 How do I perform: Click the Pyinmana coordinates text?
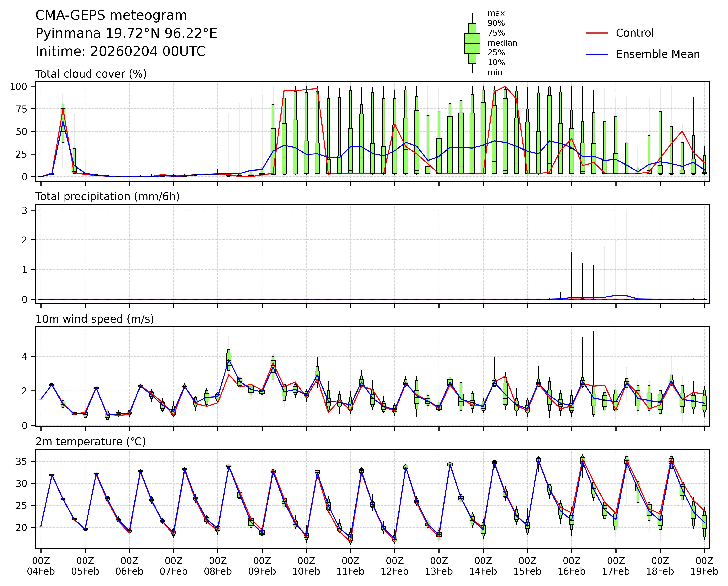coord(126,33)
